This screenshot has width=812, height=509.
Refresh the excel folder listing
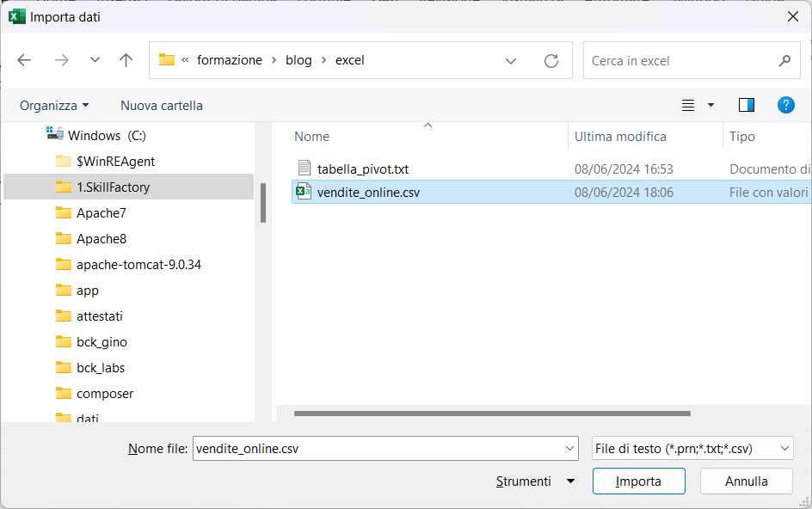[551, 60]
